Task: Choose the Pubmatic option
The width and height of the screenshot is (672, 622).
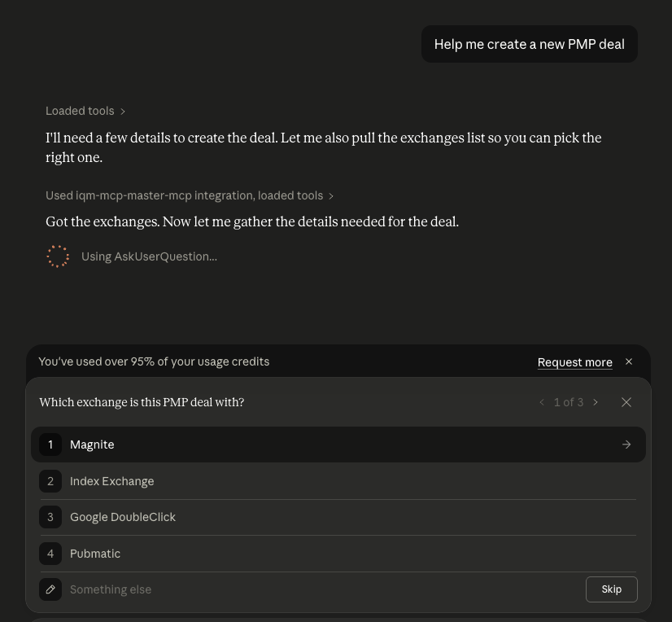Action: click(x=338, y=554)
